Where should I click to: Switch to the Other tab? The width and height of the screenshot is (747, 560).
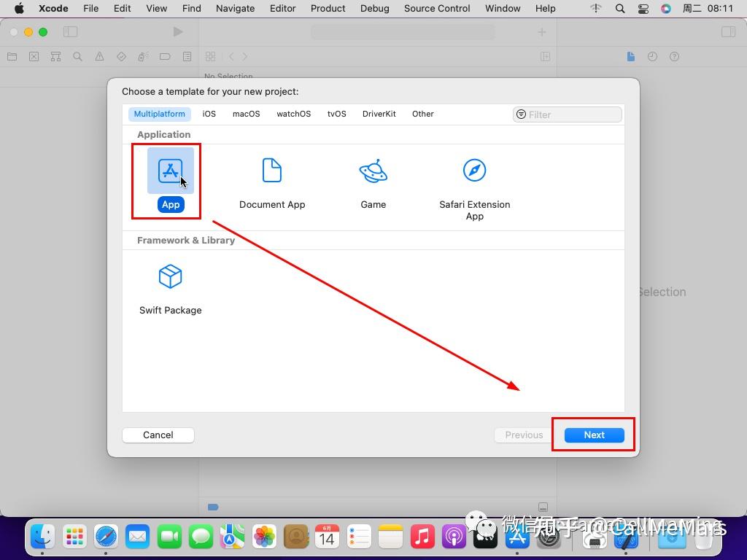click(x=422, y=114)
